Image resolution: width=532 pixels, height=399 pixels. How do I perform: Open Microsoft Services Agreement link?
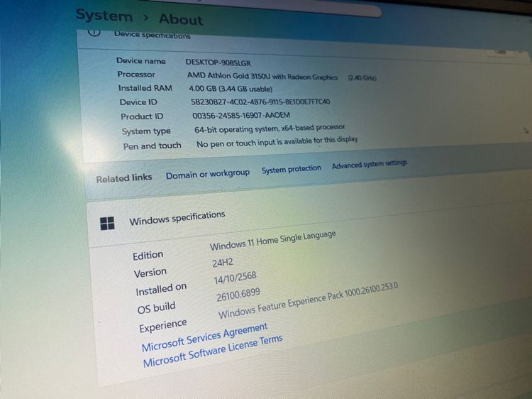click(x=204, y=337)
